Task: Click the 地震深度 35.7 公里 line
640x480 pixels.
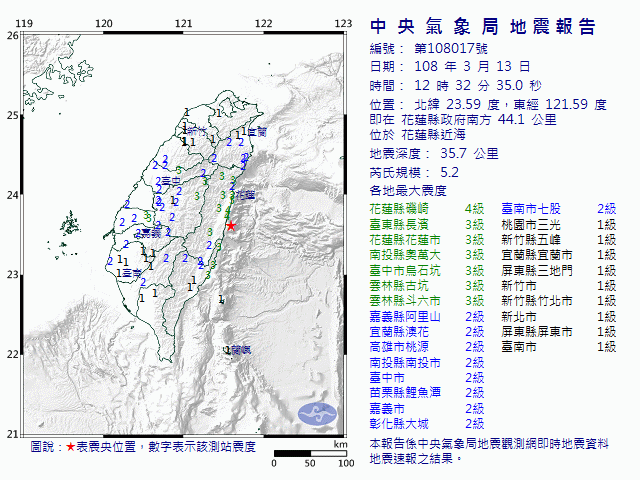Action: pos(434,154)
